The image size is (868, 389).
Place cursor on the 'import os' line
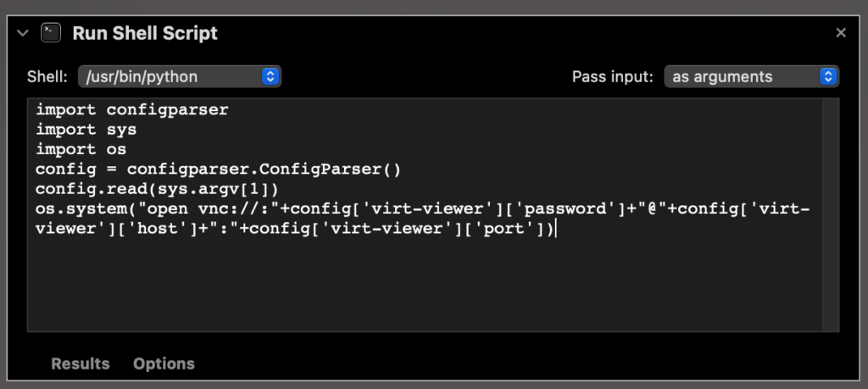point(81,149)
